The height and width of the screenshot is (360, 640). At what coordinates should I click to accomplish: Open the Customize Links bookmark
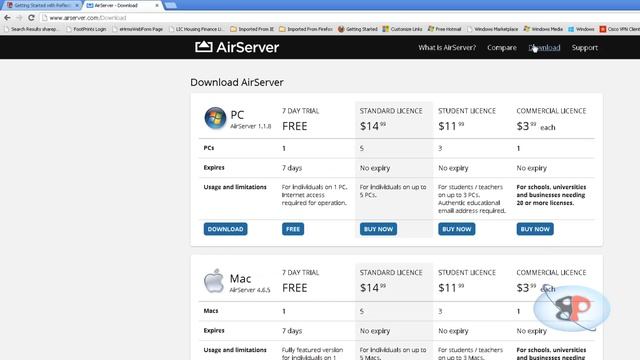click(x=402, y=29)
